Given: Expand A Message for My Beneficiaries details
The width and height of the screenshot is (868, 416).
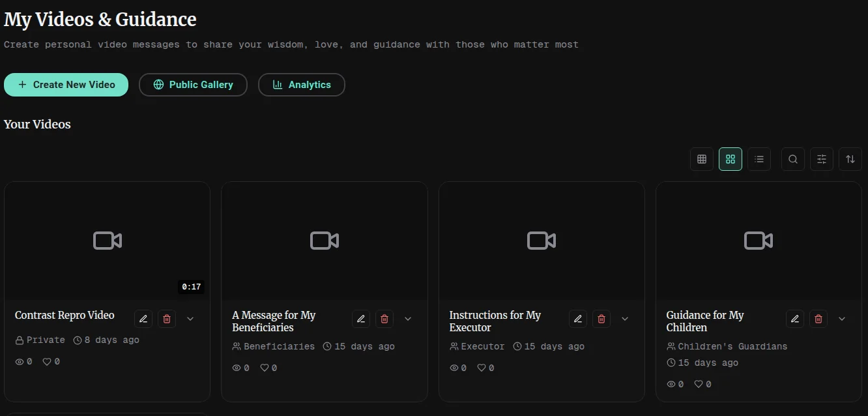Looking at the screenshot, I should point(408,319).
